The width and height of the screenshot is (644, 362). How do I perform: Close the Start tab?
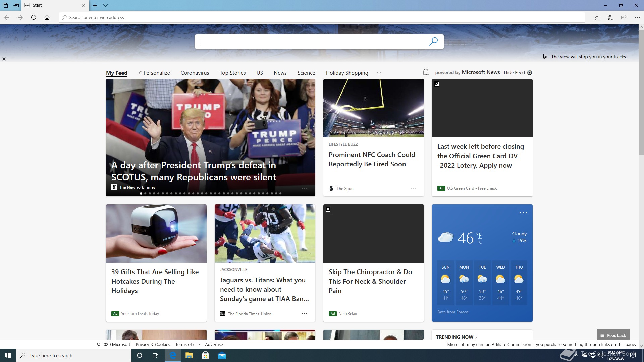click(x=84, y=5)
